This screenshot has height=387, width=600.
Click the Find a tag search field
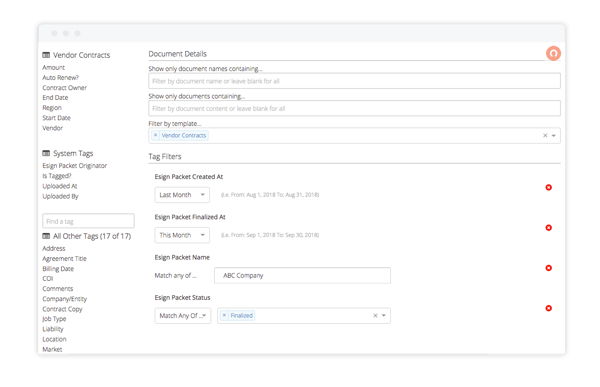pos(88,221)
